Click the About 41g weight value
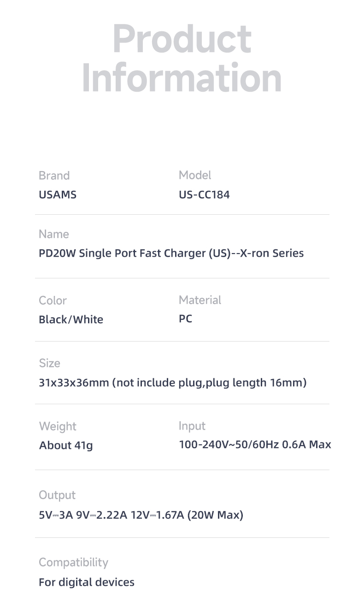This screenshot has width=364, height=607. click(x=66, y=446)
